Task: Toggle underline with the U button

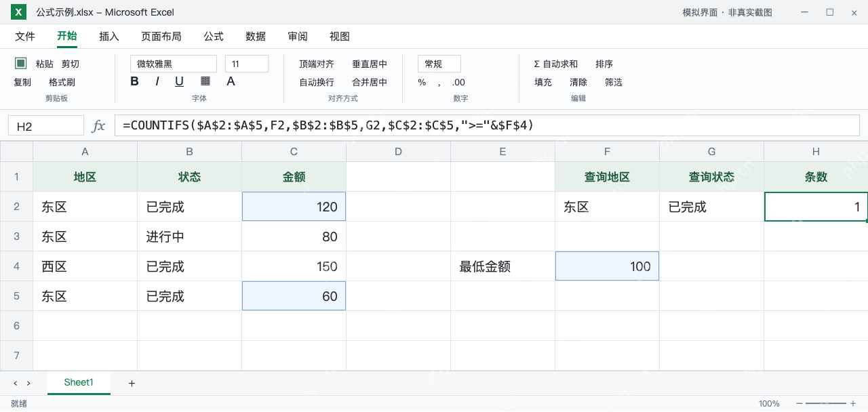Action: tap(179, 81)
